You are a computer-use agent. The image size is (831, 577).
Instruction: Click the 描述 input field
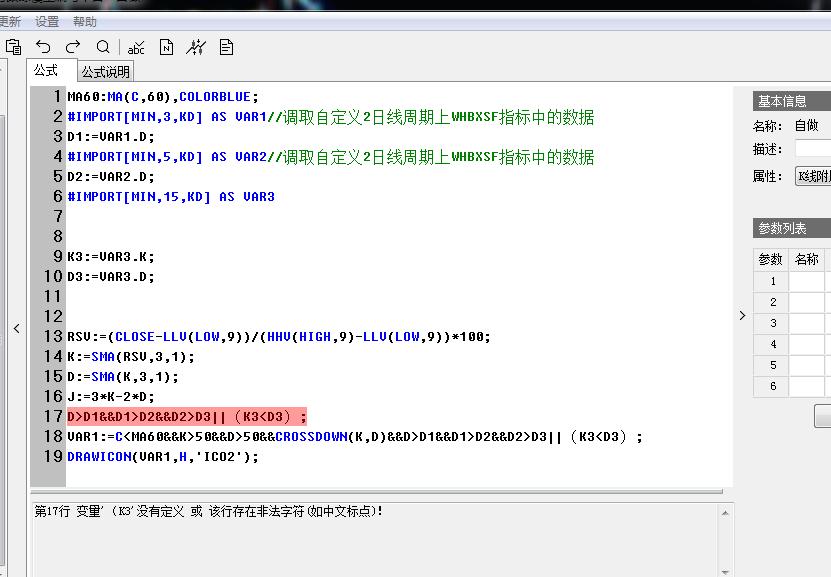click(812, 149)
